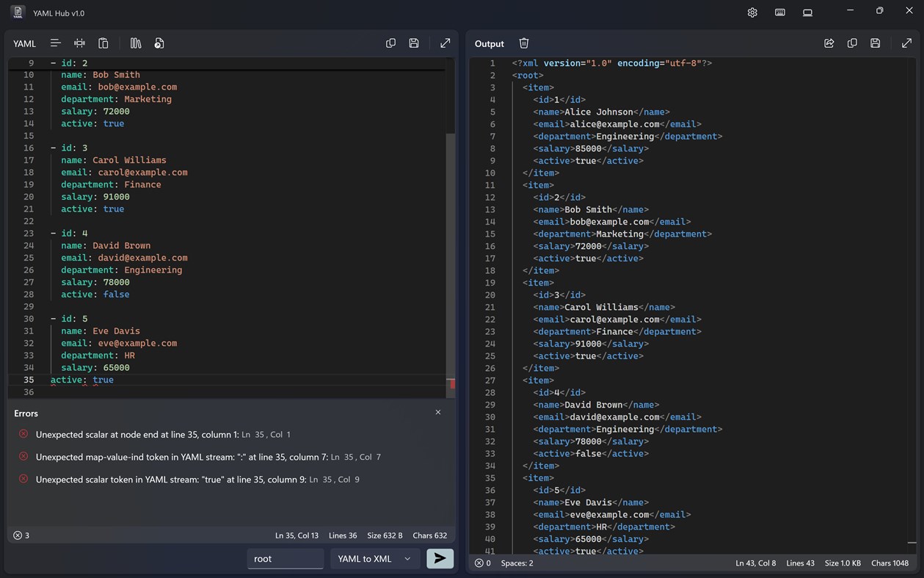Click the second error's red X icon
This screenshot has height=578, width=924.
[x=23, y=456]
